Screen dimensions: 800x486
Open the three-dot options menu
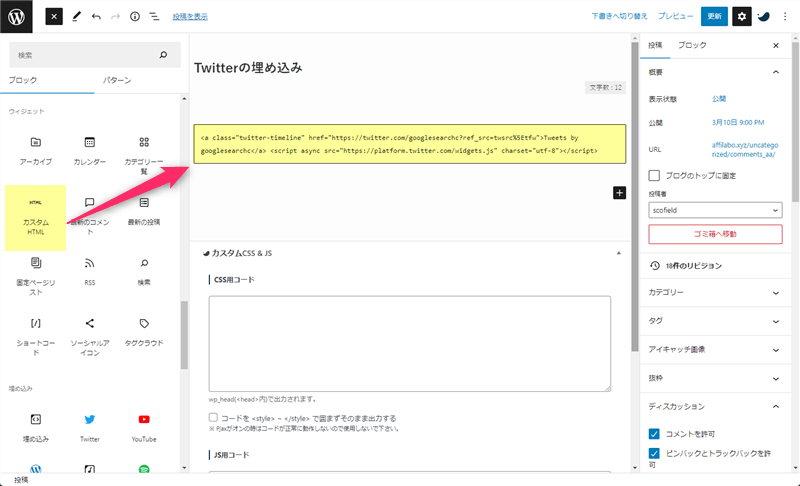point(785,16)
